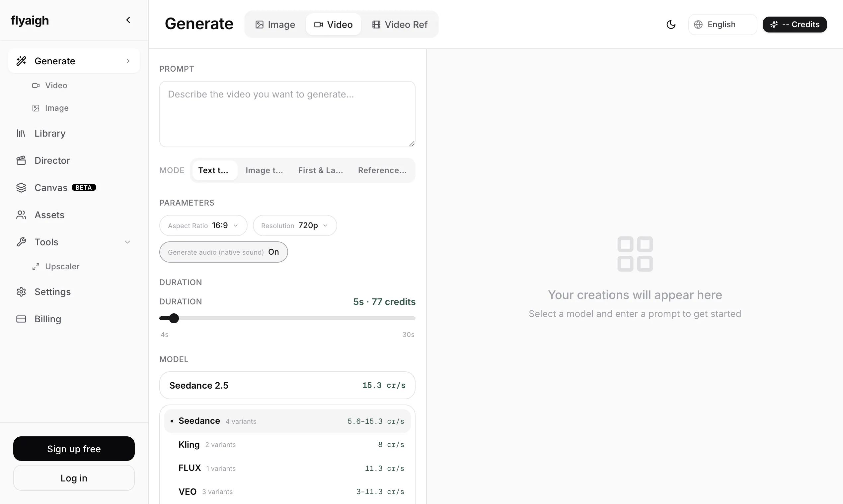Toggle dark mode with the moon icon
Screen dimensions: 843x504
click(x=671, y=25)
